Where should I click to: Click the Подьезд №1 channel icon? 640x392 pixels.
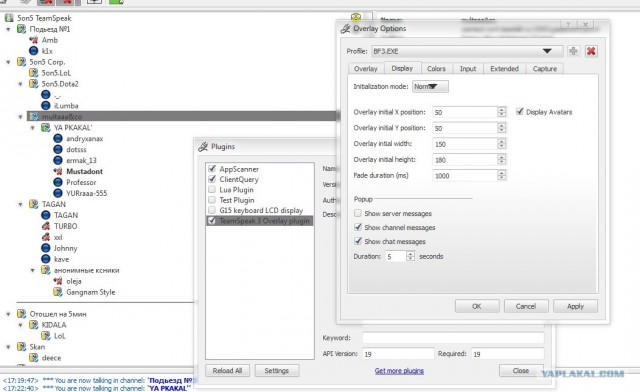[x=21, y=29]
